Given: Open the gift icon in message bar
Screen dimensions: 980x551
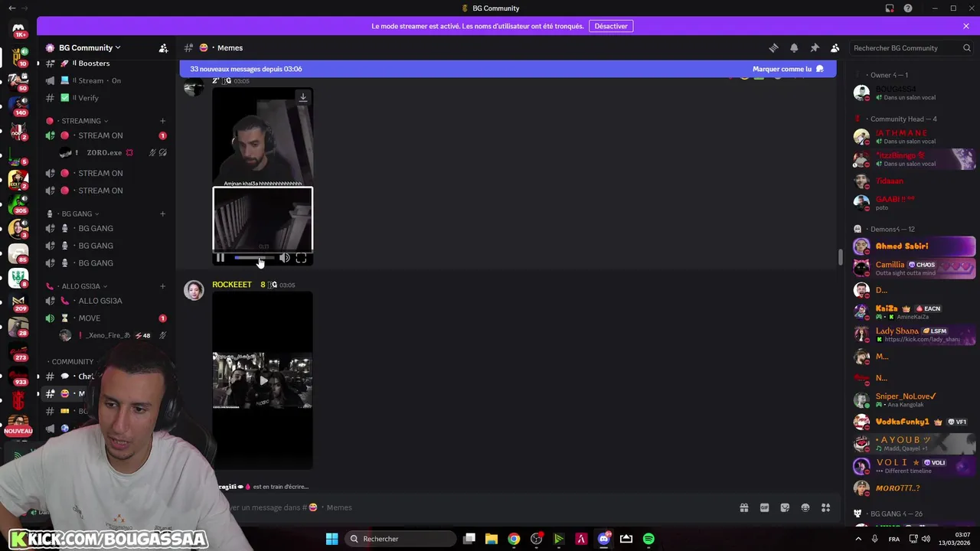Looking at the screenshot, I should point(743,507).
